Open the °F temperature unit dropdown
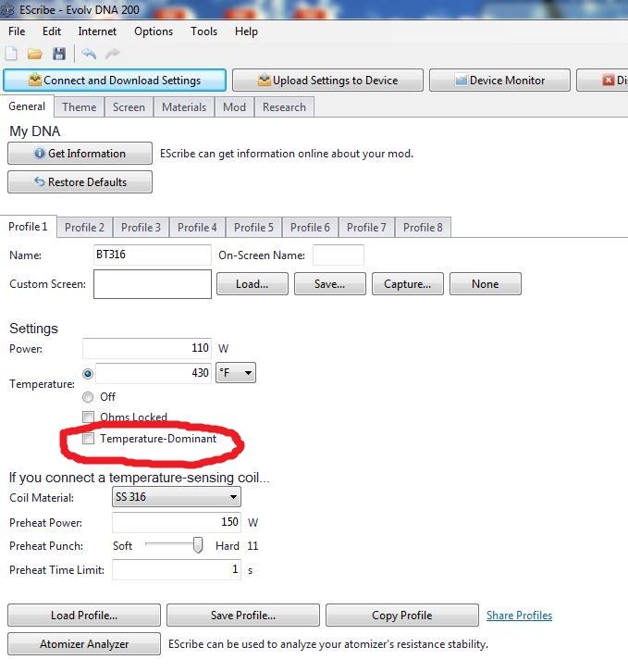Image resolution: width=628 pixels, height=672 pixels. [235, 373]
